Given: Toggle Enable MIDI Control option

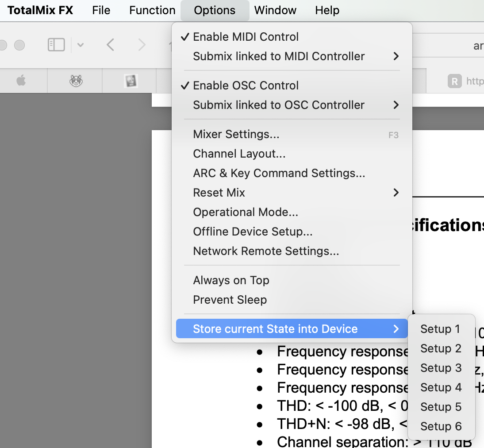Looking at the screenshot, I should [292, 37].
